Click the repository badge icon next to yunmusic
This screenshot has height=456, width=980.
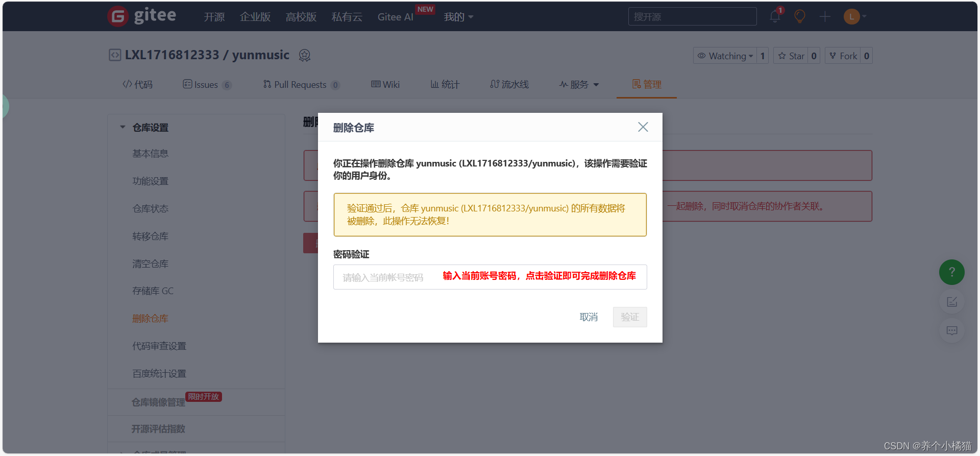point(305,55)
